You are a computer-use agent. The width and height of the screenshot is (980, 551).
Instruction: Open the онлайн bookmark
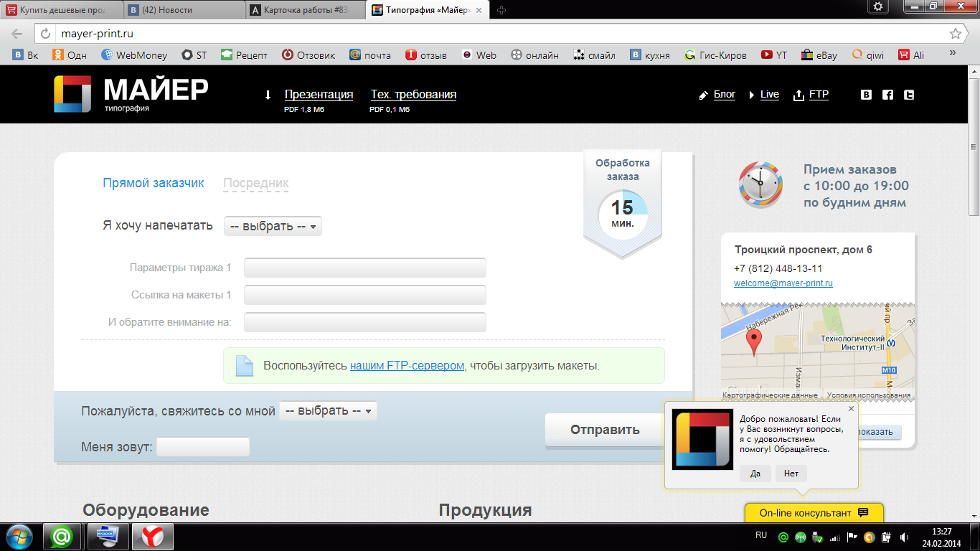tap(534, 55)
